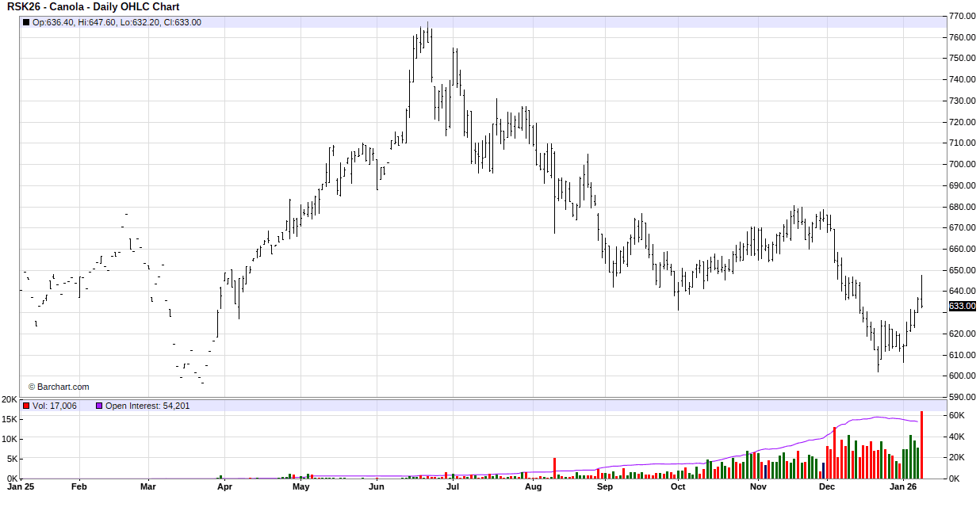Click the Vol: 17,006 label
This screenshot has height=511, width=980.
(x=55, y=406)
